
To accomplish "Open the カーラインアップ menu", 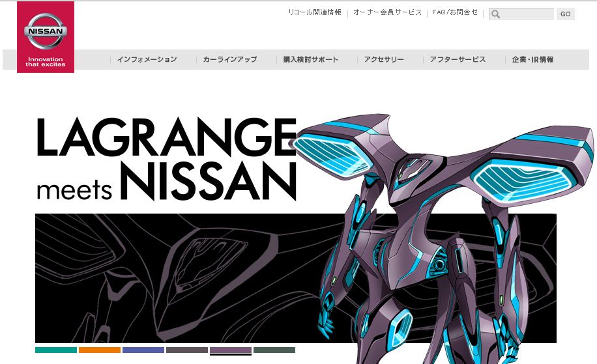I will point(229,59).
